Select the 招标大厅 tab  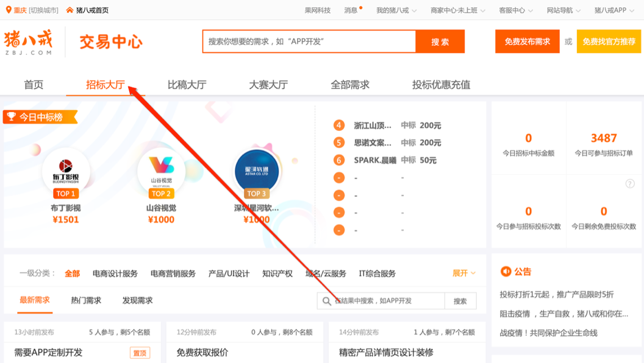tap(105, 85)
